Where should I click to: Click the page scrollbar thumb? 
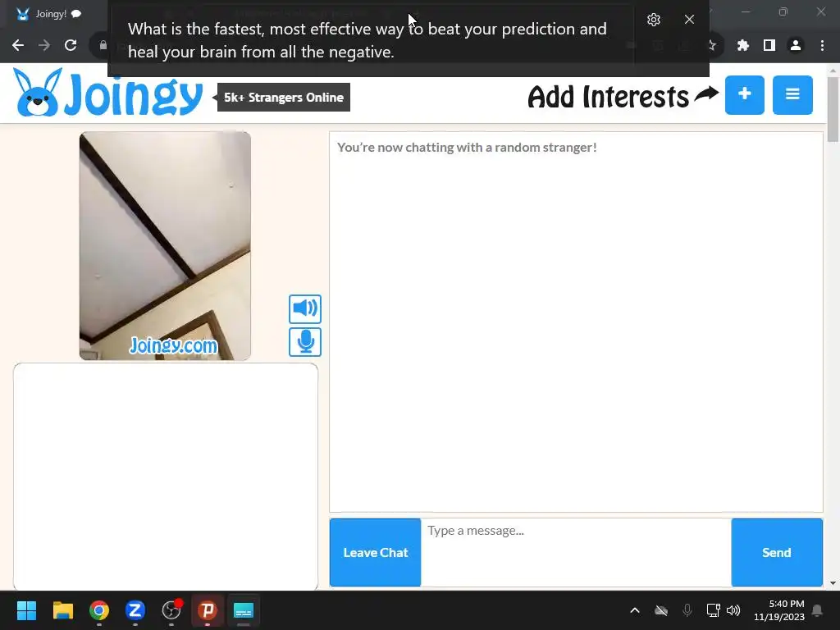[833, 109]
